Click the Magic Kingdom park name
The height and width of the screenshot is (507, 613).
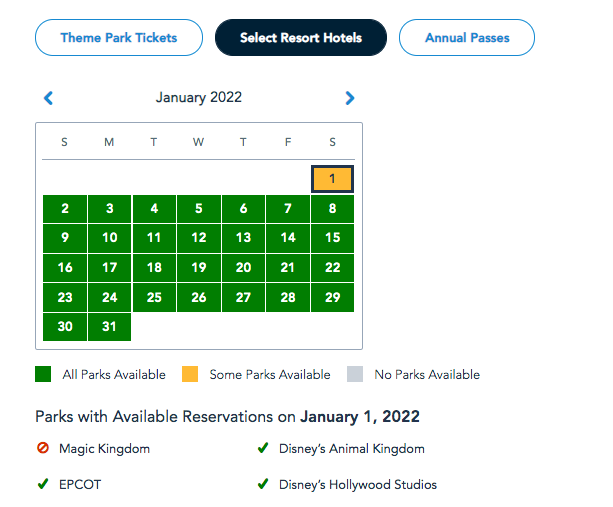pos(104,449)
